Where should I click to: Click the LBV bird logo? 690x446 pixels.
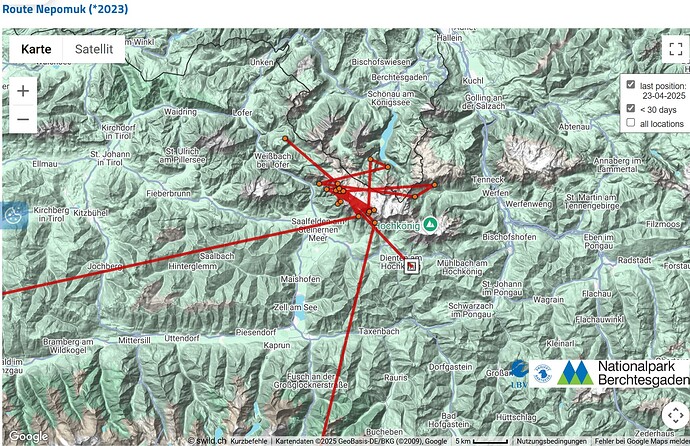pos(519,373)
